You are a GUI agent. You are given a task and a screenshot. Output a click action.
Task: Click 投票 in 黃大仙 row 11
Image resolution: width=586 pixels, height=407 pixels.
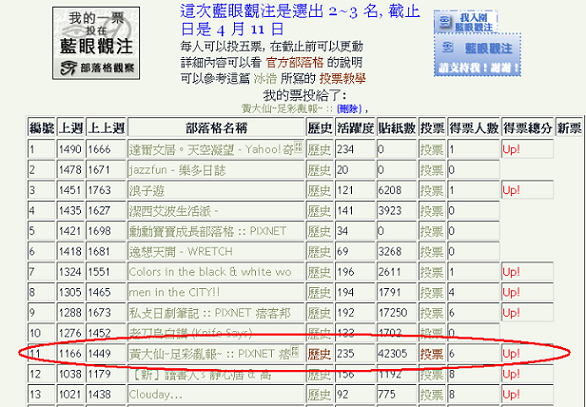[x=432, y=354]
